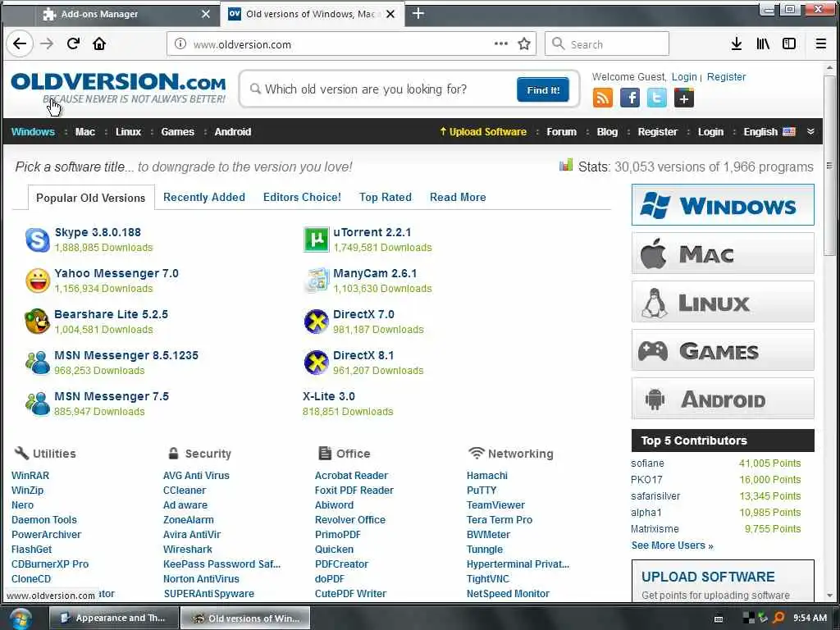Open the browser home page icon
840x630 pixels.
(x=99, y=43)
